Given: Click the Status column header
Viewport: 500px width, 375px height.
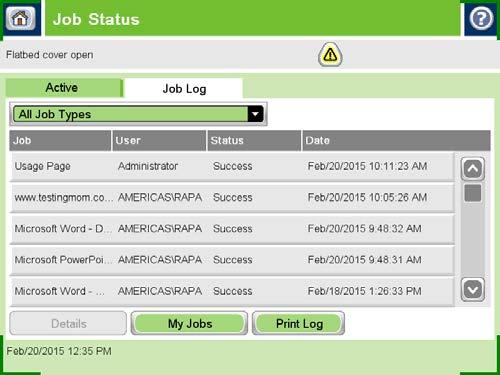Looking at the screenshot, I should pos(254,141).
